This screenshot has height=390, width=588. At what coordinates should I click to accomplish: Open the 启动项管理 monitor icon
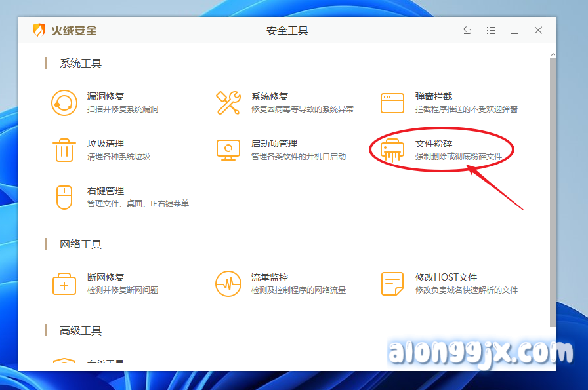coord(228,150)
